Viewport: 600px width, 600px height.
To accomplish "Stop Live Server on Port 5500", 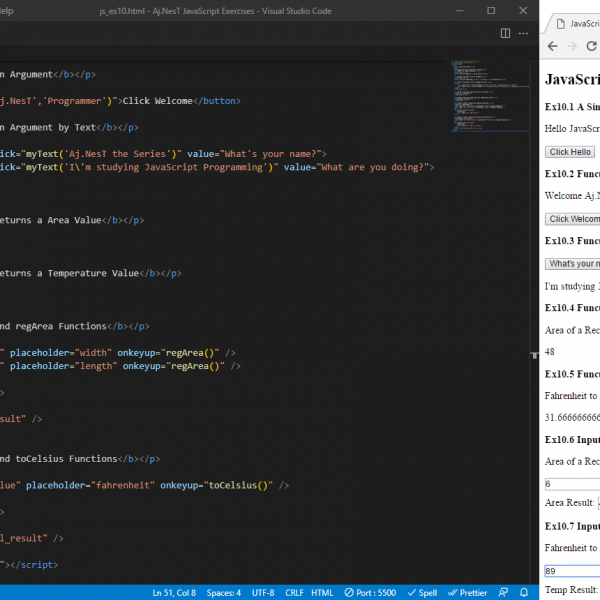I will coord(372,592).
